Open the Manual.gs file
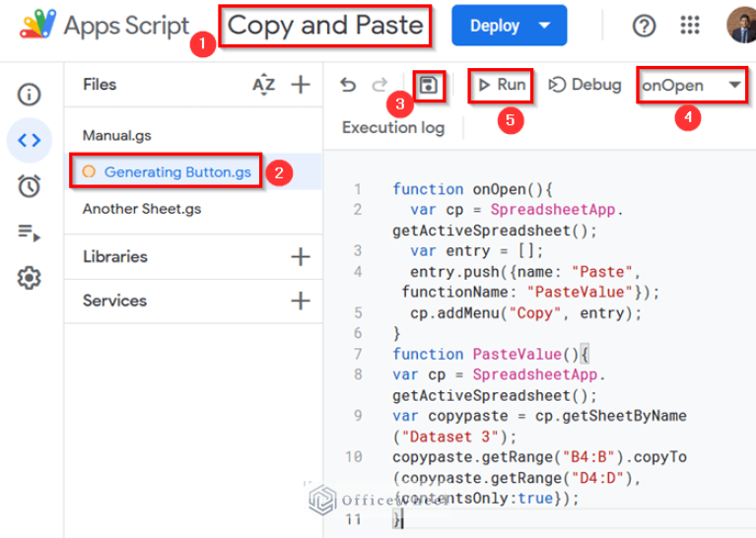The width and height of the screenshot is (756, 538). [117, 135]
